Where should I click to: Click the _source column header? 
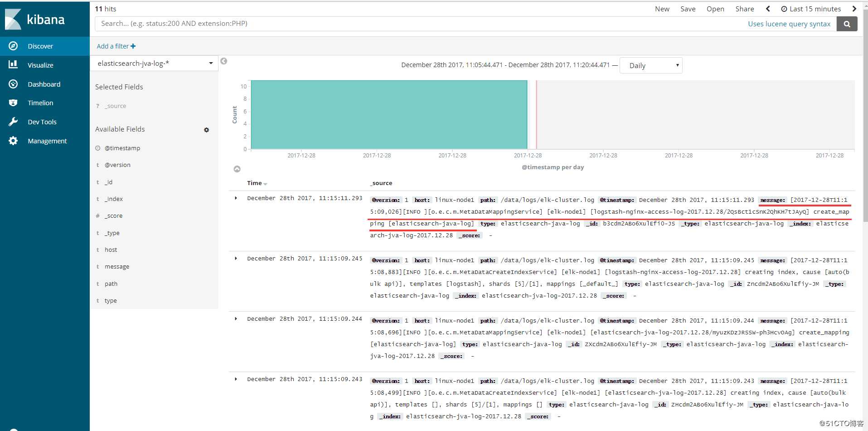click(381, 183)
